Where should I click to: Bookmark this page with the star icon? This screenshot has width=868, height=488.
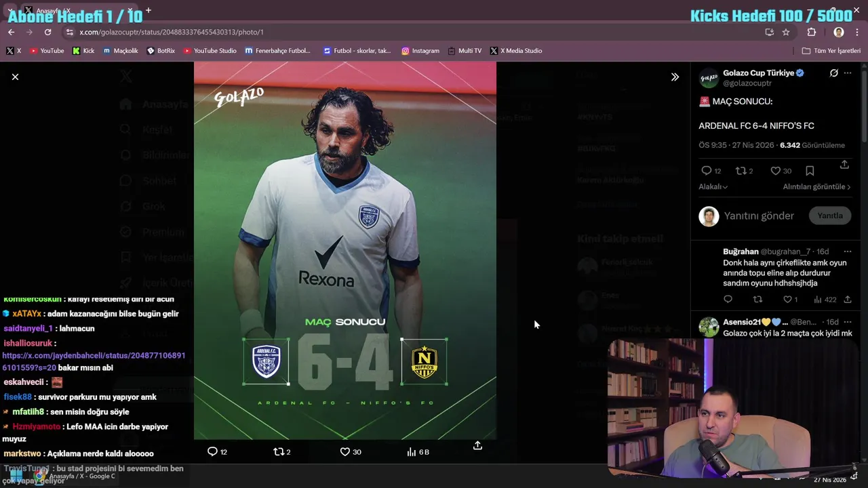pos(786,32)
